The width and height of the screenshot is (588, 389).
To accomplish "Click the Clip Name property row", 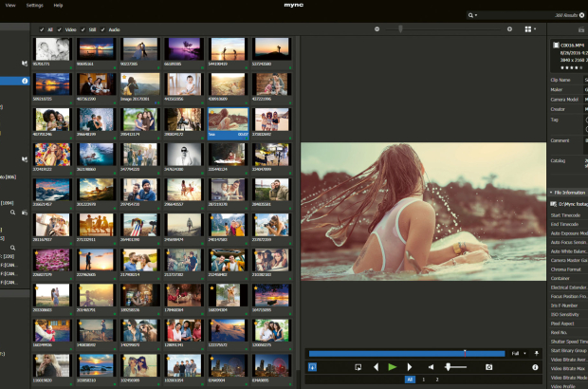I will (568, 80).
